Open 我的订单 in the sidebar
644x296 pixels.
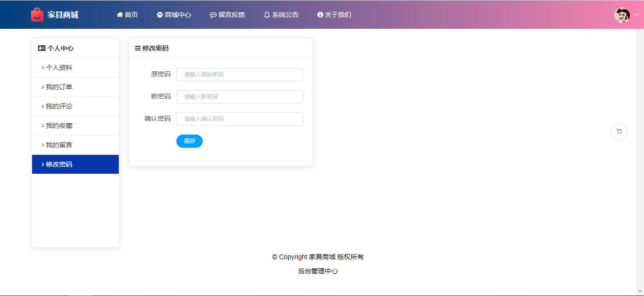[59, 87]
